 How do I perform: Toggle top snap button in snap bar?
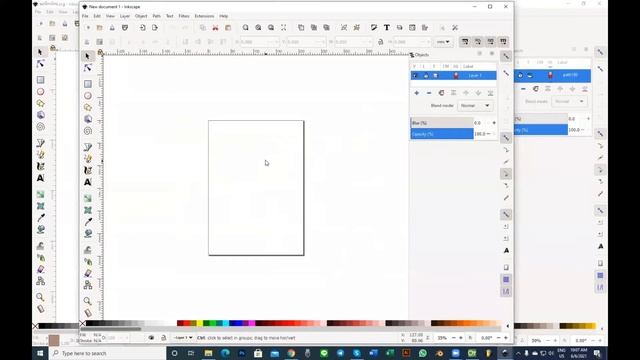coord(506,56)
